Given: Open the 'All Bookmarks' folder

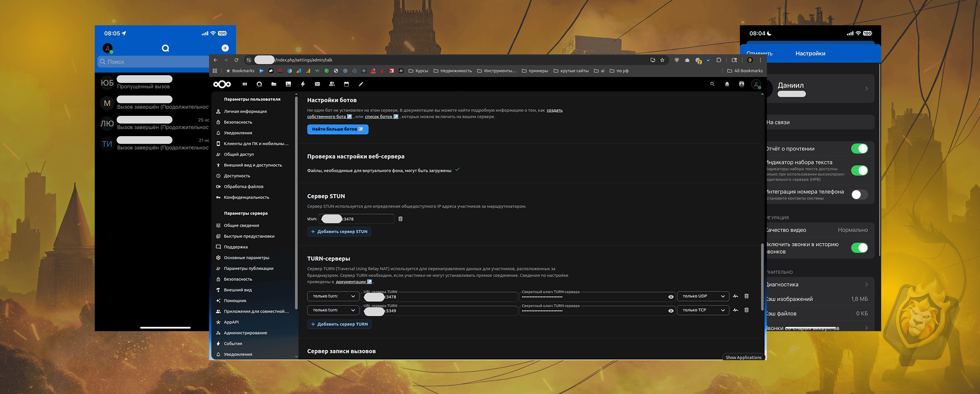Looking at the screenshot, I should 745,71.
